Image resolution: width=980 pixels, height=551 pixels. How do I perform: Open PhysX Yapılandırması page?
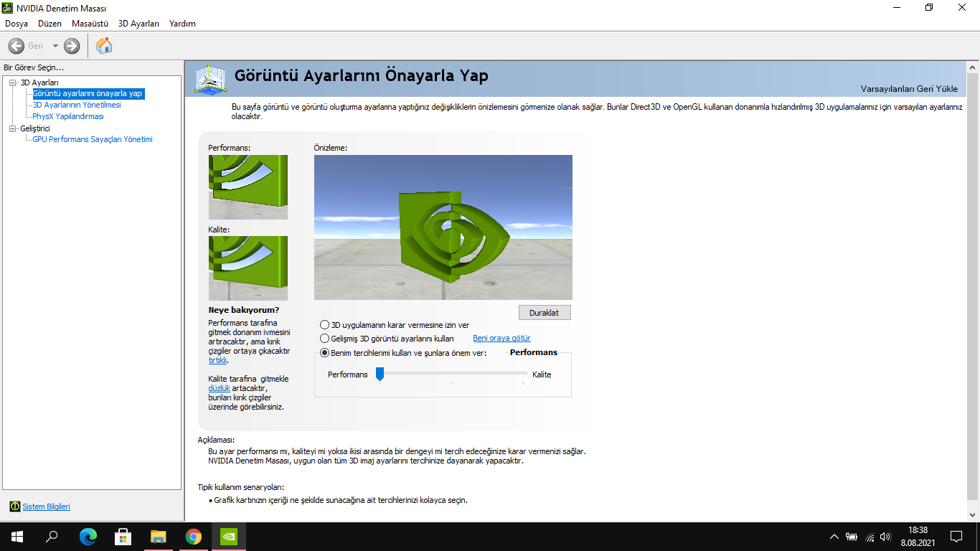click(68, 116)
